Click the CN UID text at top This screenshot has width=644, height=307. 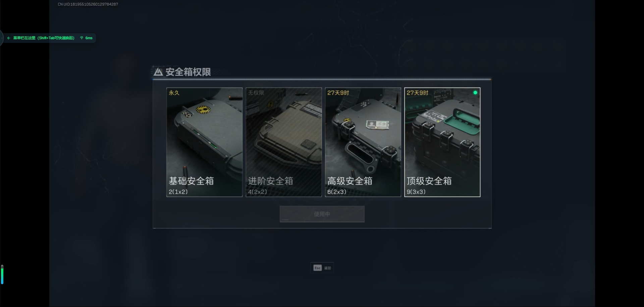click(88, 4)
